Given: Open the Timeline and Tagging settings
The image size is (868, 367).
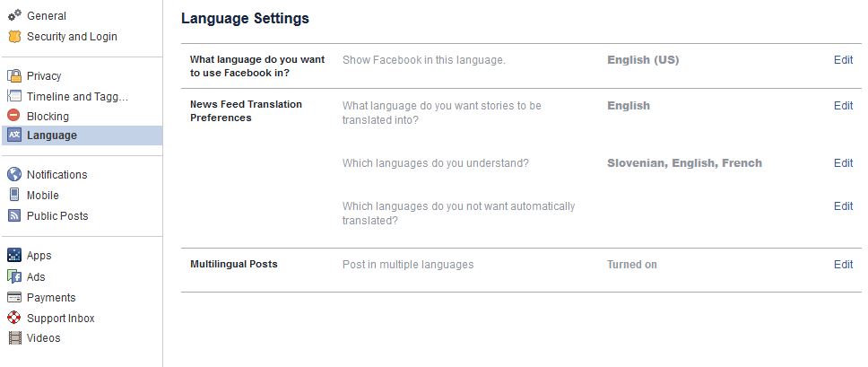Looking at the screenshot, I should [x=77, y=96].
